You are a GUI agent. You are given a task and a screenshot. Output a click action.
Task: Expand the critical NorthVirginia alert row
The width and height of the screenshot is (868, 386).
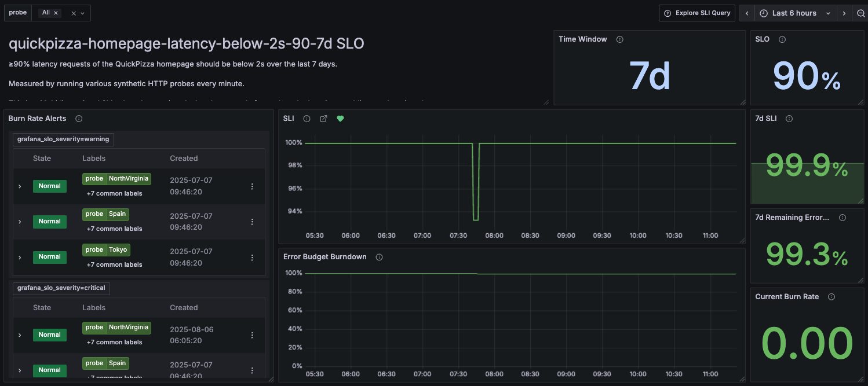[20, 335]
